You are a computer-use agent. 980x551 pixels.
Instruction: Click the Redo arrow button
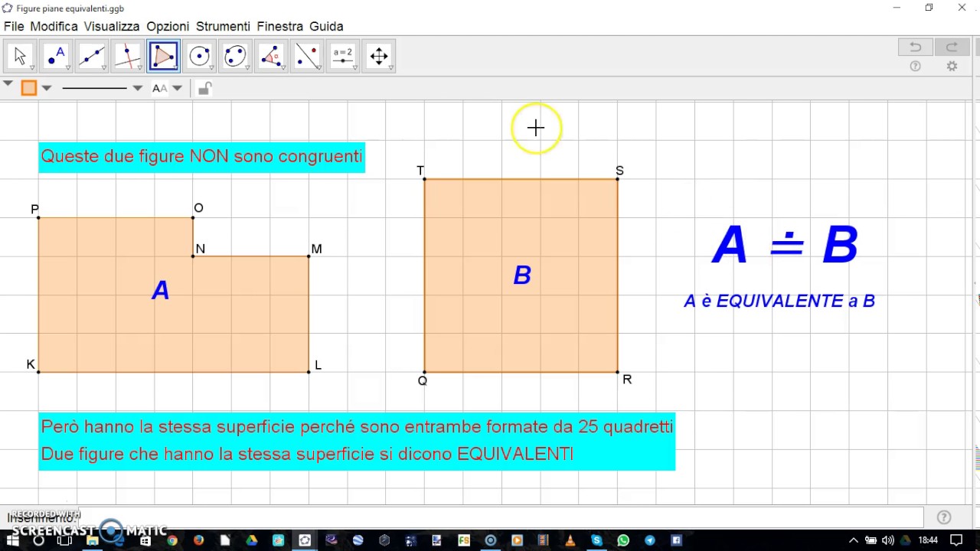click(952, 47)
